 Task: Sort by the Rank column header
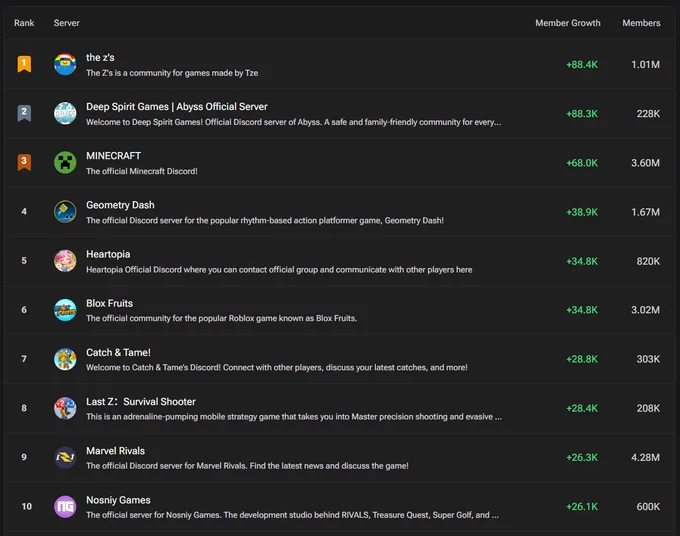click(x=24, y=23)
